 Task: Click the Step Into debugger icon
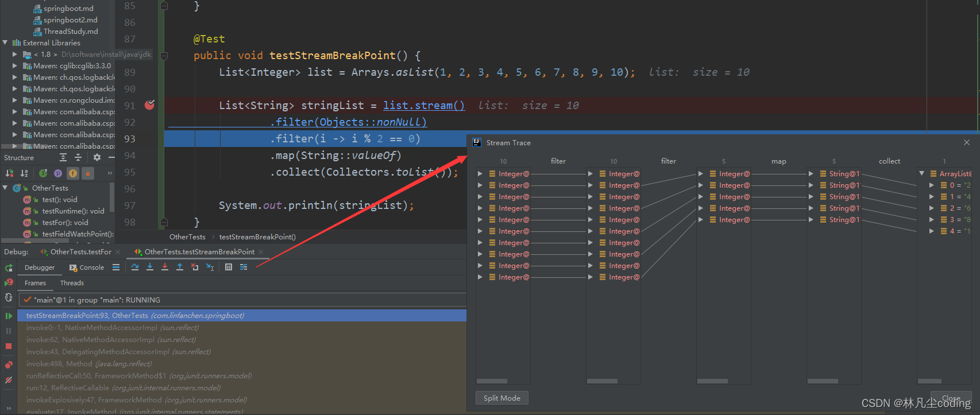tap(150, 267)
